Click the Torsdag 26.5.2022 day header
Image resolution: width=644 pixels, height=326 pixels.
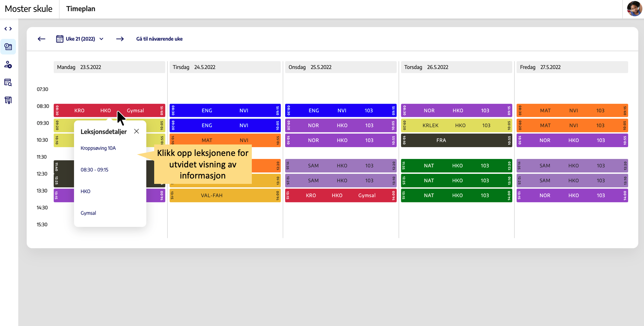(456, 67)
